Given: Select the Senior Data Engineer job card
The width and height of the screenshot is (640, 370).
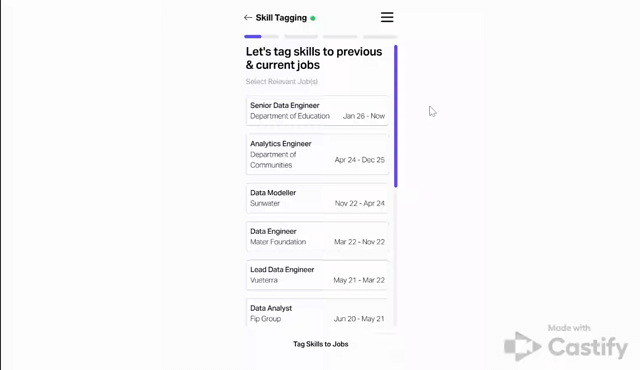Looking at the screenshot, I should coord(317,111).
